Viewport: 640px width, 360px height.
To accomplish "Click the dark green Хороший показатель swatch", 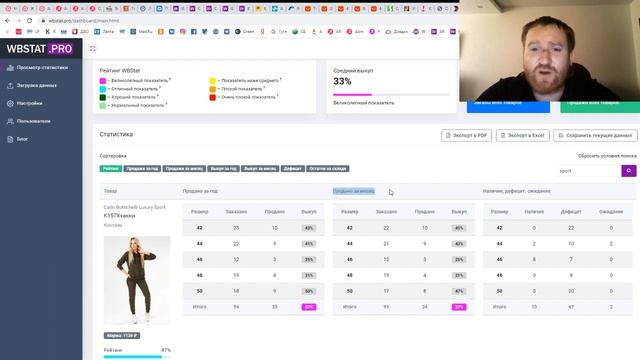I will click(103, 97).
